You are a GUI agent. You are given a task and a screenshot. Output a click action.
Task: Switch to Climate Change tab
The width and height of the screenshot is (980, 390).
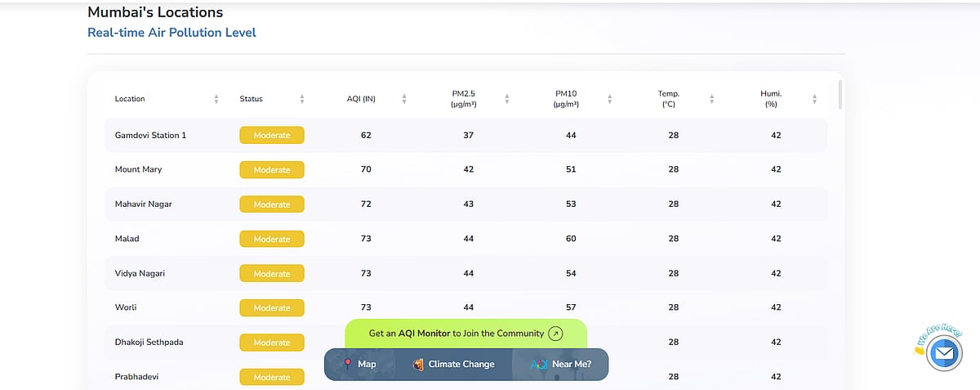coord(461,365)
